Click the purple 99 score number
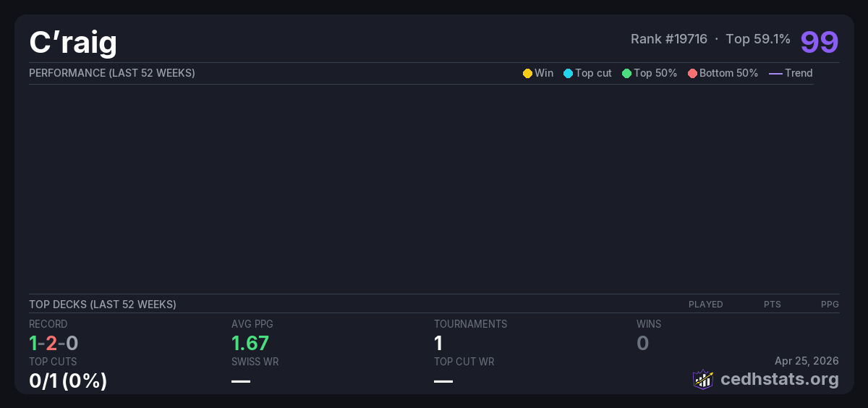Image resolution: width=868 pixels, height=408 pixels. [x=819, y=42]
